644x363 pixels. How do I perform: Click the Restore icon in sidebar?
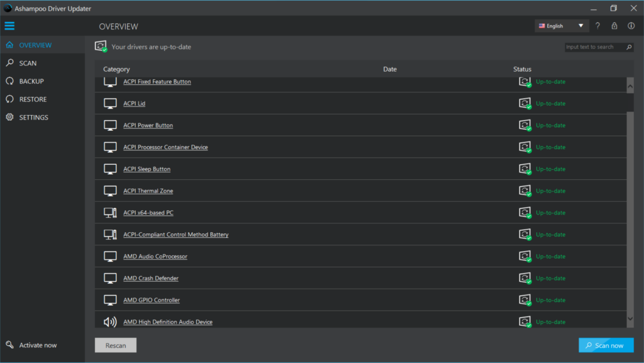pos(9,99)
